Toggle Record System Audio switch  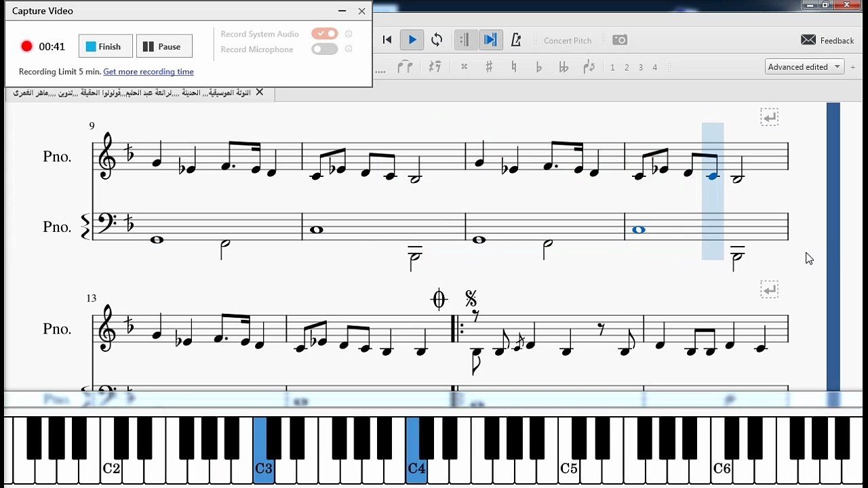click(324, 33)
